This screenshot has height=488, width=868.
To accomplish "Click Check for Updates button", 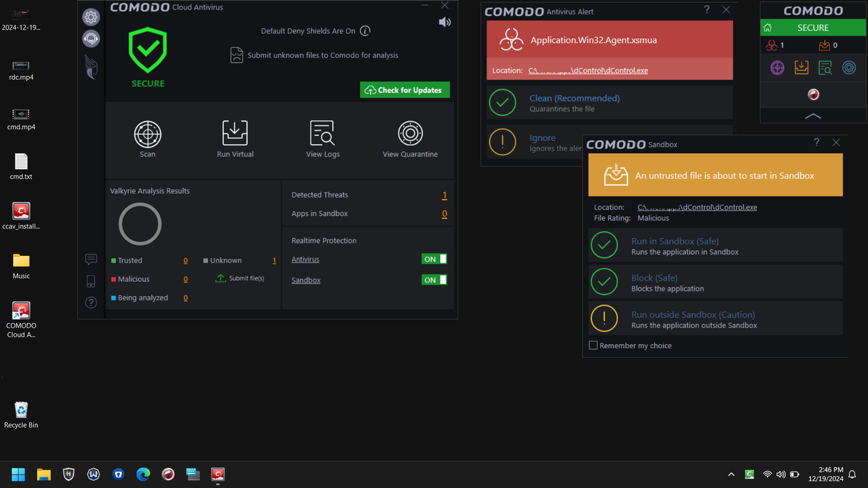I will [x=405, y=90].
